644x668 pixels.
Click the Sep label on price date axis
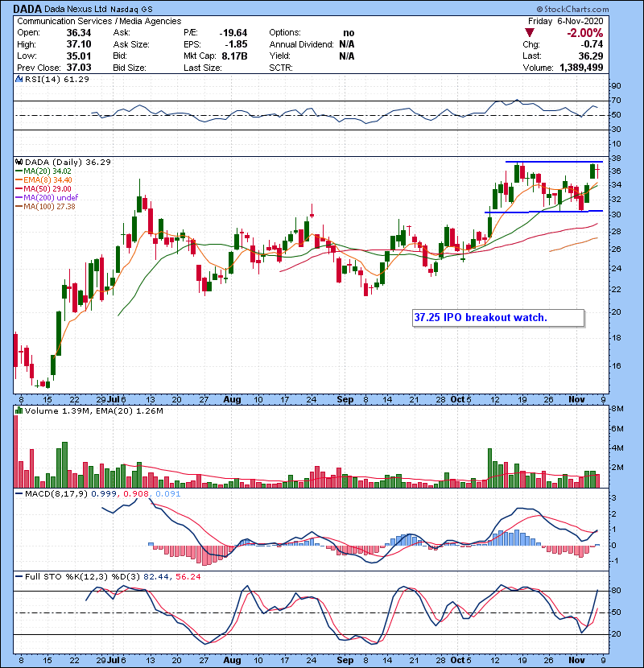point(345,400)
